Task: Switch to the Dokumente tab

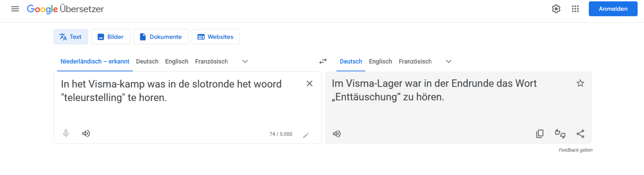Action: 161,37
